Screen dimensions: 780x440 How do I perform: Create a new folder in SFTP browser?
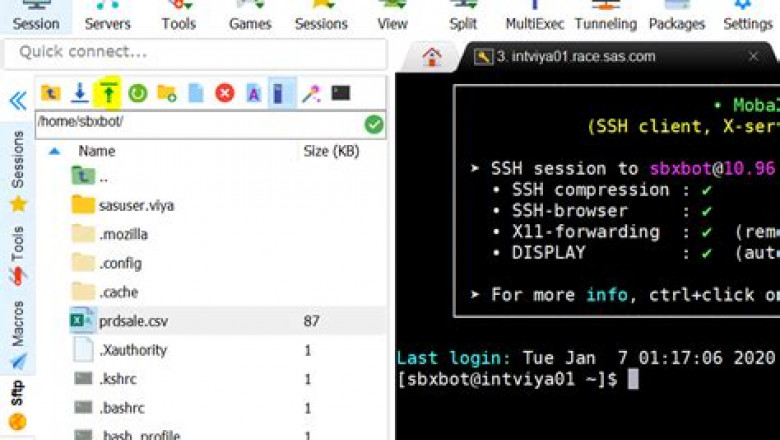(x=166, y=93)
